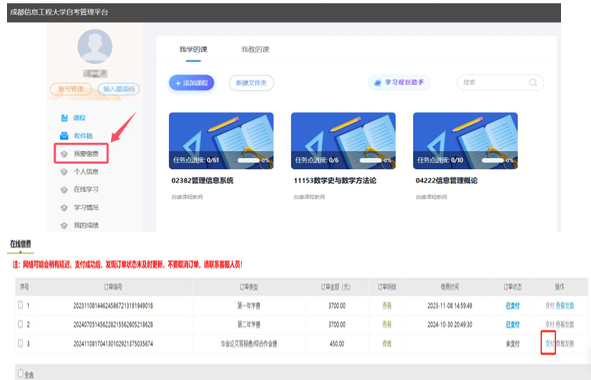This screenshot has width=591, height=380.
Task: Click the 450.00 order amount cell
Action: [337, 343]
